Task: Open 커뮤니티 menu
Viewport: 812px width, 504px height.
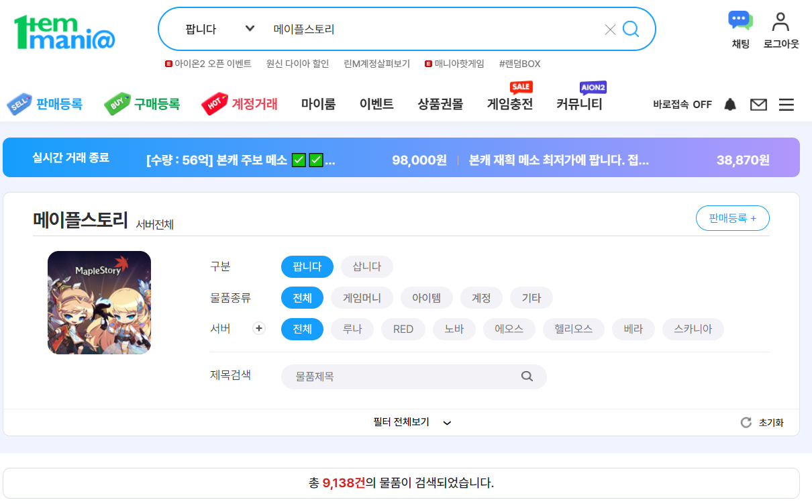Action: coord(579,104)
